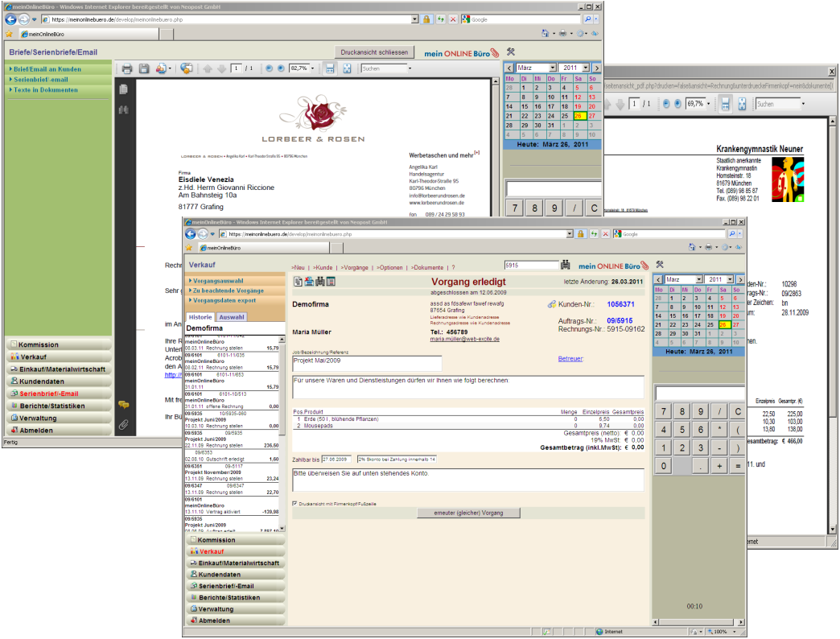Open month dropdown in Briefe window calendar
This screenshot has height=639, width=840.
552,68
